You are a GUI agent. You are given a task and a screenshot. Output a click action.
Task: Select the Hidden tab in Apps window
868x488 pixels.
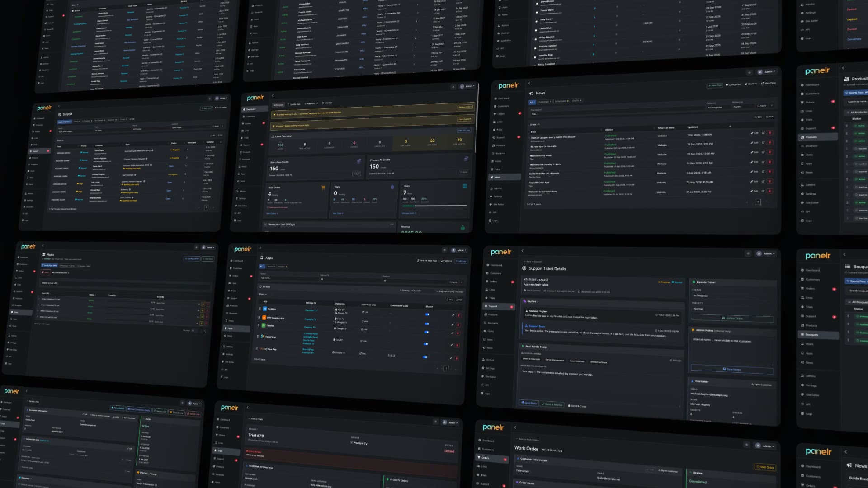coord(283,267)
